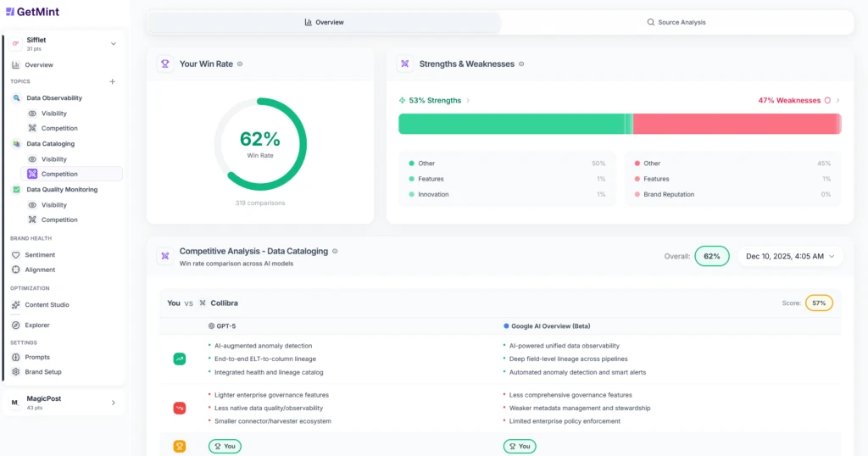The height and width of the screenshot is (456, 868).
Task: Click the red downward trend weaknesses icon
Action: (x=180, y=409)
